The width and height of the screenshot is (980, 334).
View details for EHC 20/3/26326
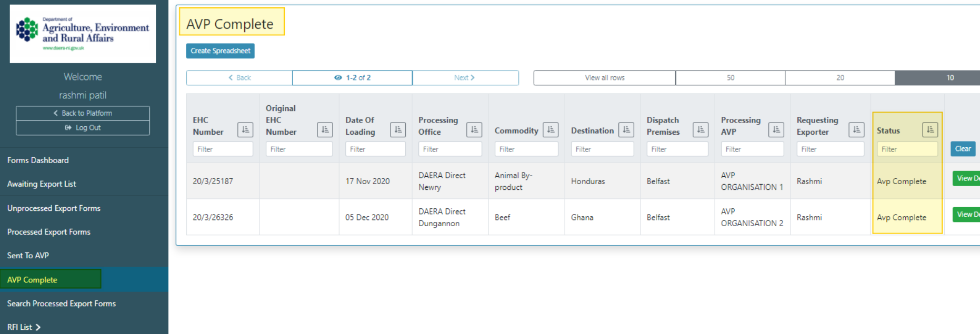(966, 215)
